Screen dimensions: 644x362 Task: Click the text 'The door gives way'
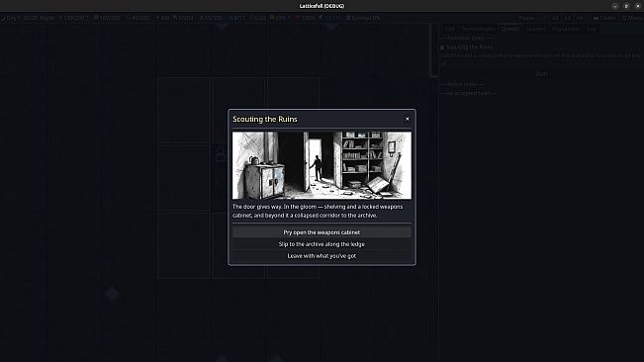click(x=257, y=207)
